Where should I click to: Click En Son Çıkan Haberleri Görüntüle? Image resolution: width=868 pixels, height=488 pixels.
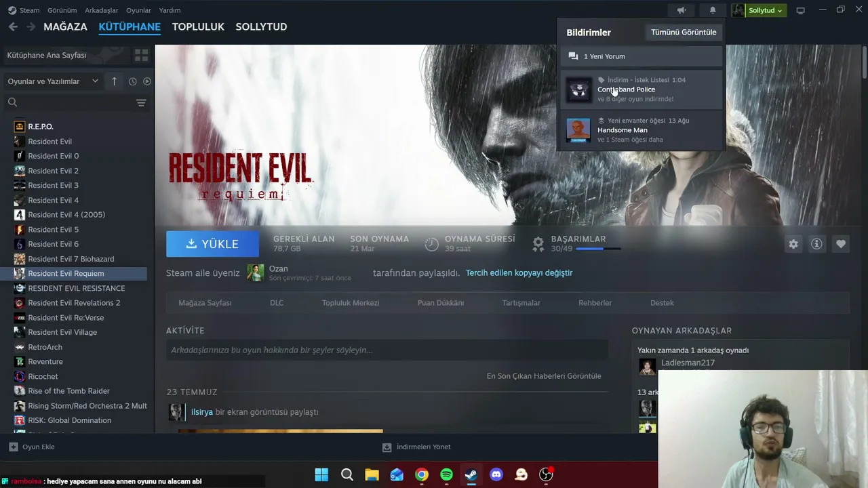pos(544,376)
